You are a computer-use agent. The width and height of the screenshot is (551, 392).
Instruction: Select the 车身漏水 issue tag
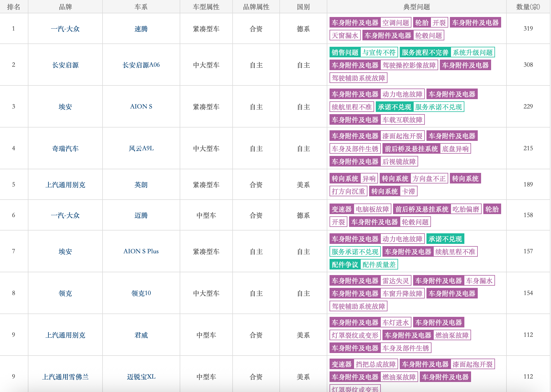pyautogui.click(x=479, y=281)
